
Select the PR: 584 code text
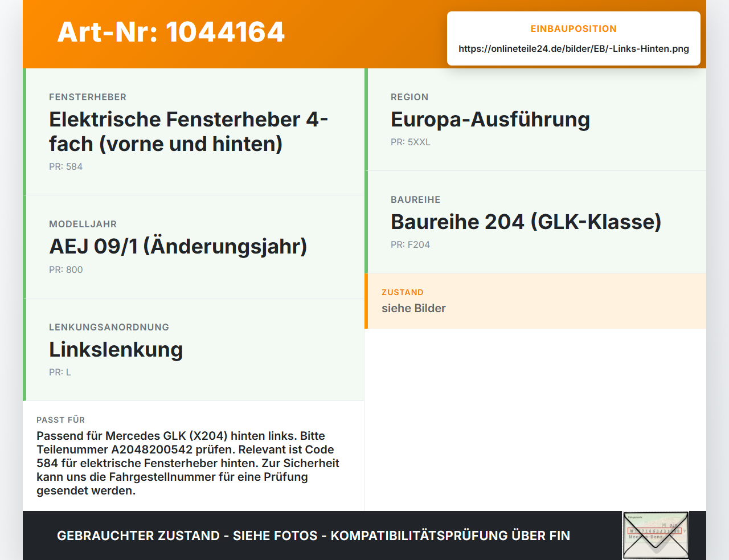click(x=65, y=166)
